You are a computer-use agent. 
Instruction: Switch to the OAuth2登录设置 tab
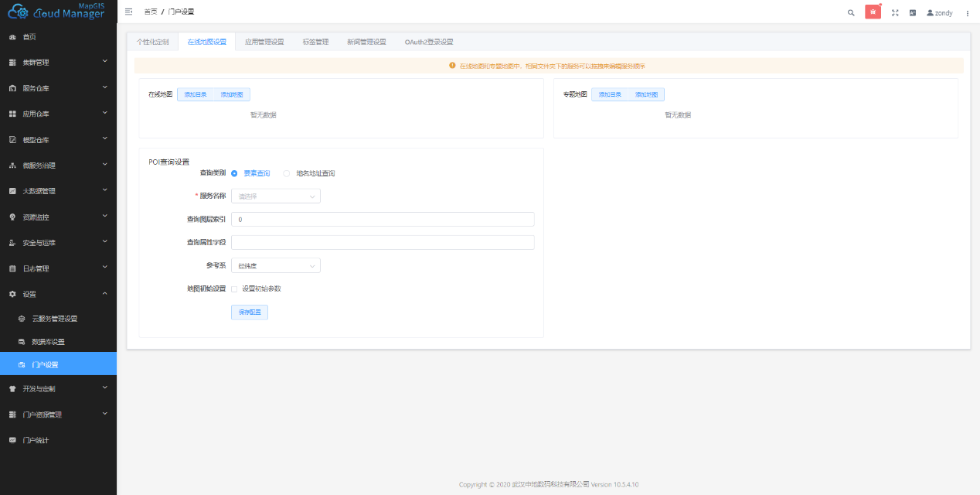click(429, 42)
